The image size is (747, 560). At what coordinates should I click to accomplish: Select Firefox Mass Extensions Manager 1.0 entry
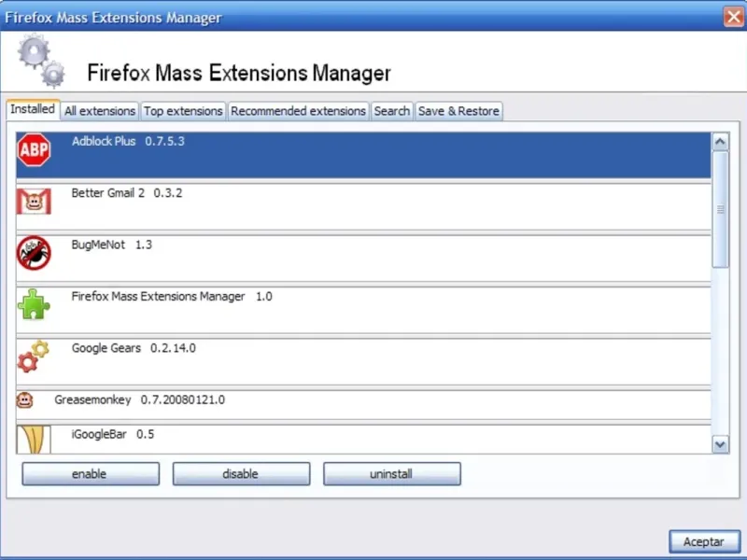[x=363, y=310]
